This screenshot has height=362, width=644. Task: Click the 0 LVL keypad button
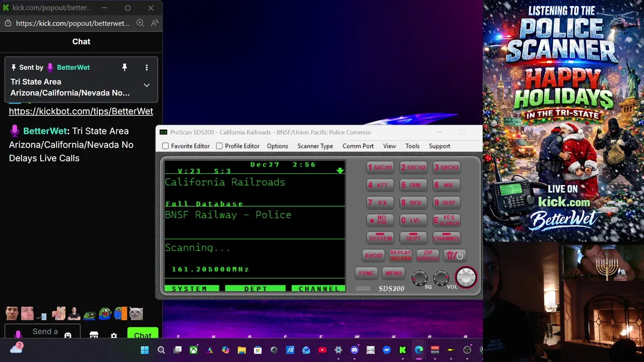413,220
